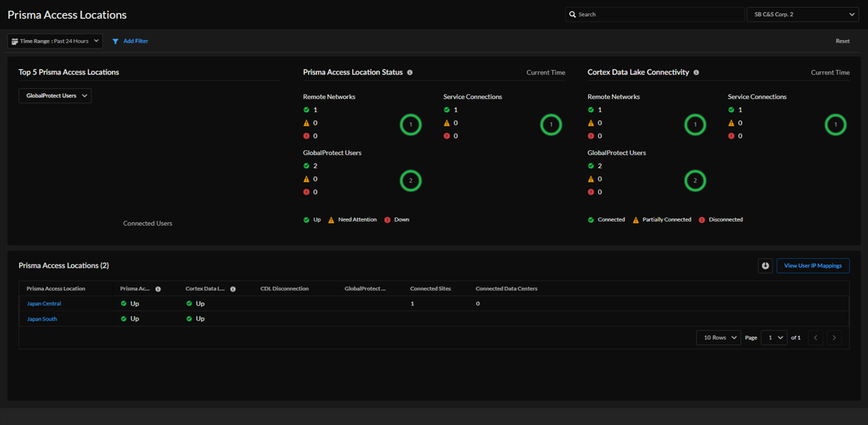Click the red Down legend icon
Viewport: 868px width, 425px height.
(x=387, y=220)
